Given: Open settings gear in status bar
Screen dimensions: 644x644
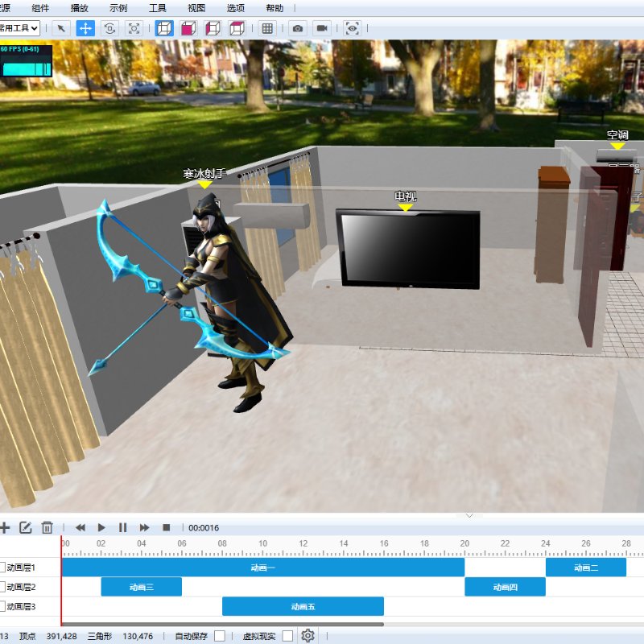Looking at the screenshot, I should point(308,636).
